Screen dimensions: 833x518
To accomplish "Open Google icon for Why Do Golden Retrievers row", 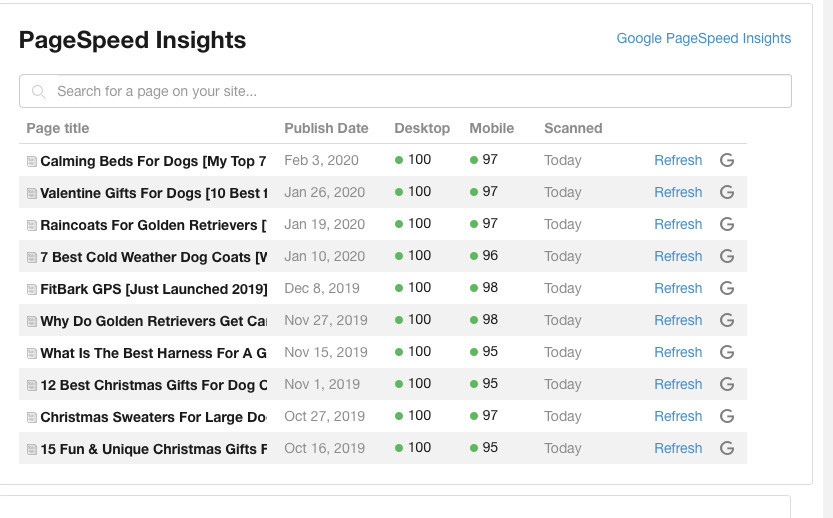I will click(727, 320).
